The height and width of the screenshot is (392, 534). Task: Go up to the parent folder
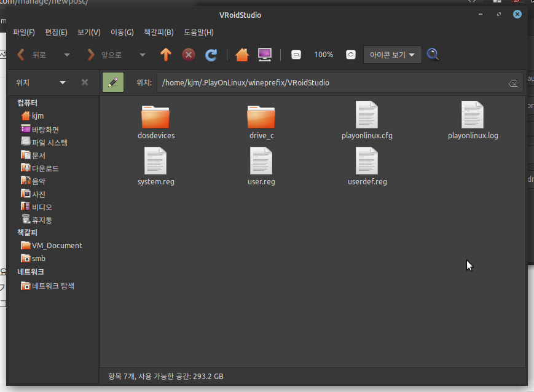(x=166, y=55)
